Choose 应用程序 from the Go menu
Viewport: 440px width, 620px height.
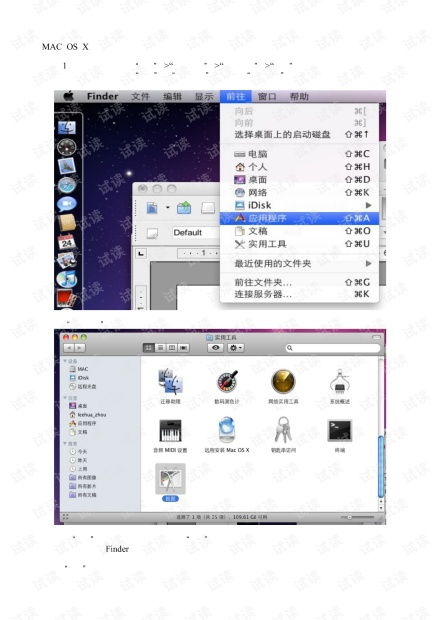299,218
